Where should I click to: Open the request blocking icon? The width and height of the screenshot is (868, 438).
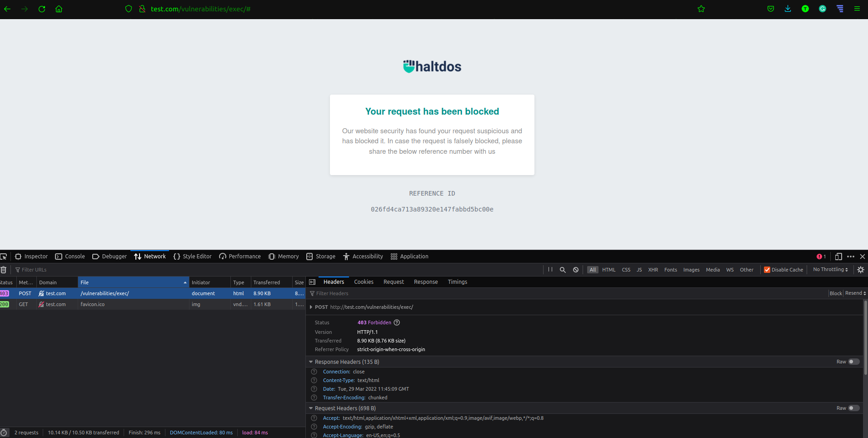click(576, 270)
